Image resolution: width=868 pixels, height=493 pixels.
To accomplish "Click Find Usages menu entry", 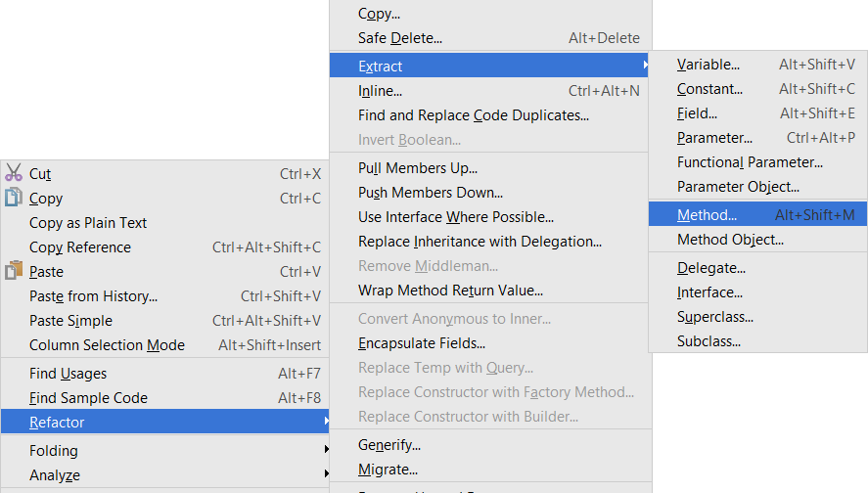I will point(69,374).
